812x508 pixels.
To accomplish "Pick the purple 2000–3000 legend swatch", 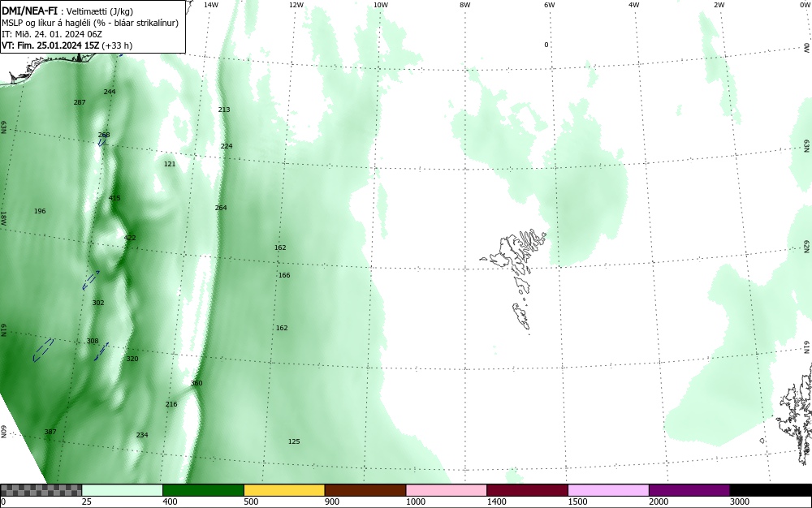I will pyautogui.click(x=689, y=490).
